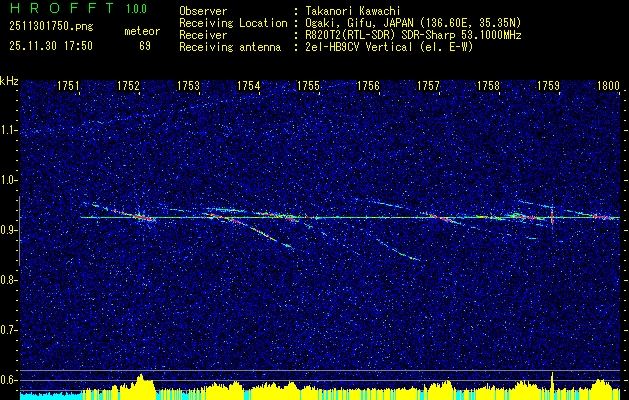Click location text Ogaki, Gifu, JAPAN
629x400 pixels.
click(x=361, y=23)
